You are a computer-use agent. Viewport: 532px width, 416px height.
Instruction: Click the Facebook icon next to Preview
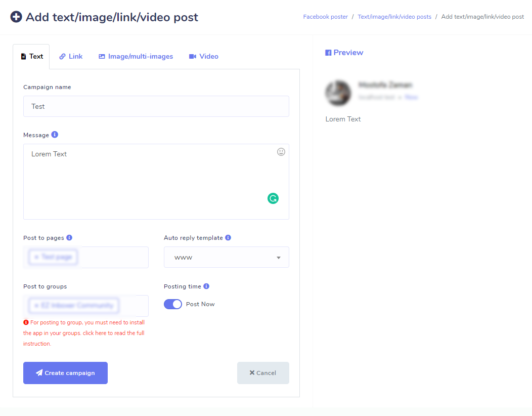[329, 52]
